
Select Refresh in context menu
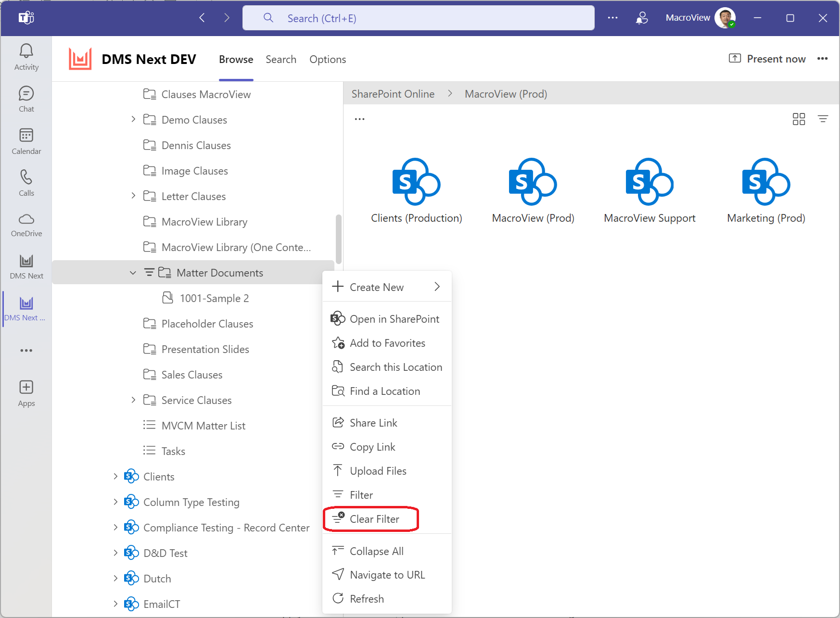coord(387,599)
